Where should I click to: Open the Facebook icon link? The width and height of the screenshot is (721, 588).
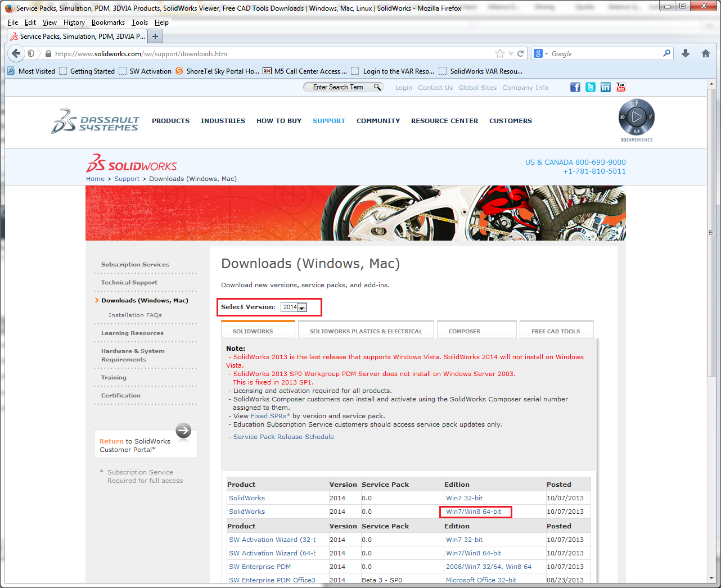[575, 87]
